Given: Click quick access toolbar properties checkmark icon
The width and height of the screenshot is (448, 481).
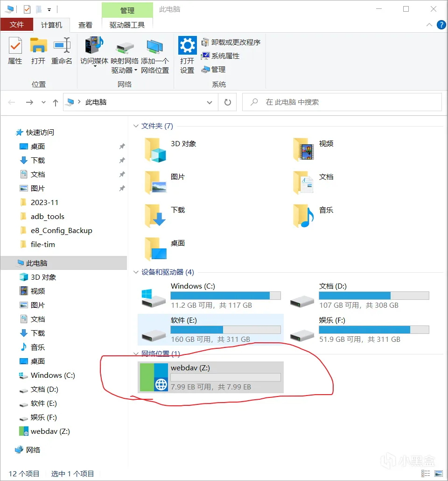Looking at the screenshot, I should pyautogui.click(x=27, y=9).
